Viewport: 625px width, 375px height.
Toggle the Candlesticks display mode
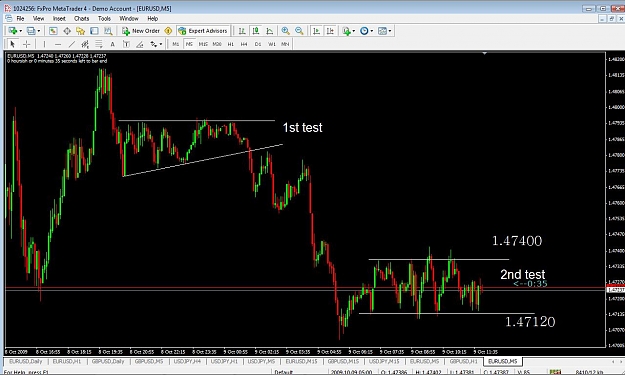(x=256, y=31)
